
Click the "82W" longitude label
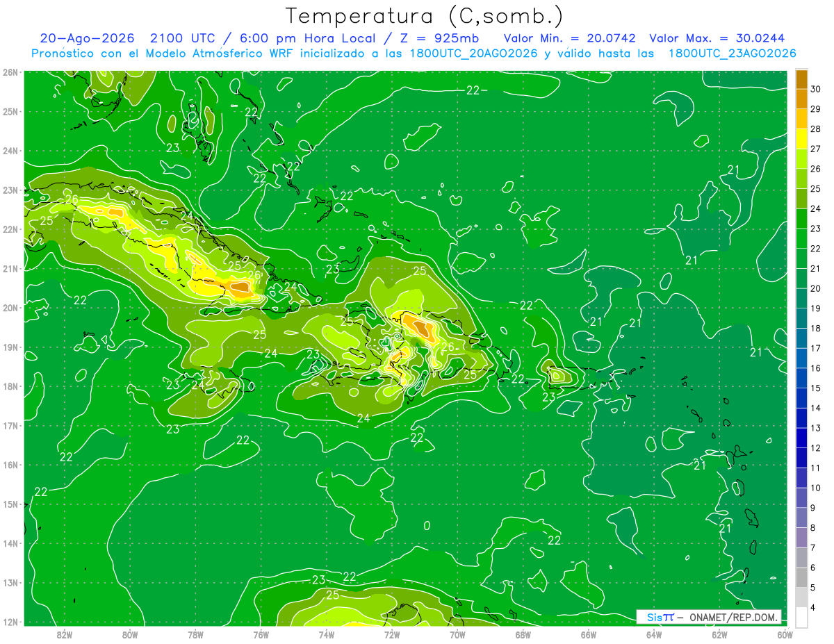pyautogui.click(x=65, y=634)
